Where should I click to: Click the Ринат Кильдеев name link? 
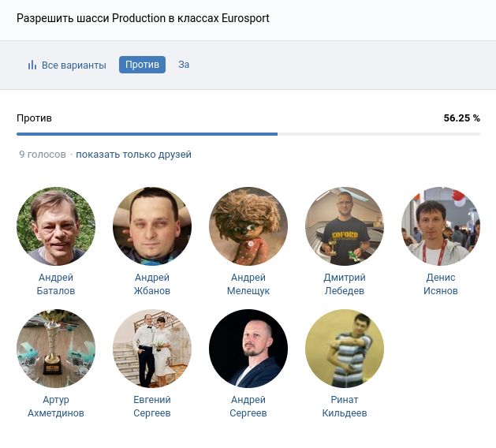tap(345, 406)
